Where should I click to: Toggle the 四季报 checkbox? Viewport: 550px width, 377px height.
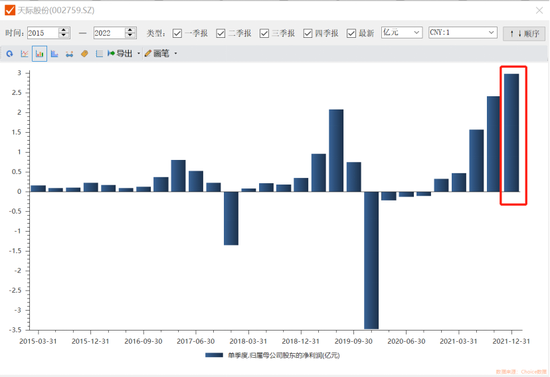(308, 33)
